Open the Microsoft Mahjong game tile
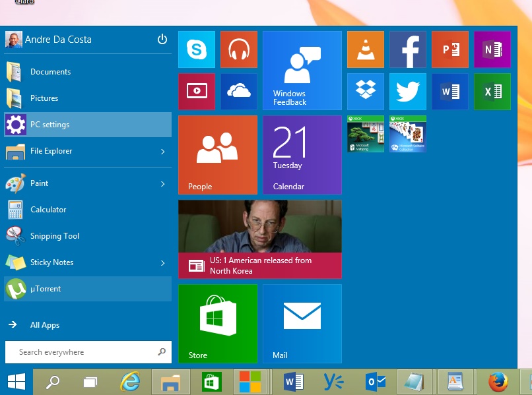Image resolution: width=532 pixels, height=395 pixels. tap(366, 134)
